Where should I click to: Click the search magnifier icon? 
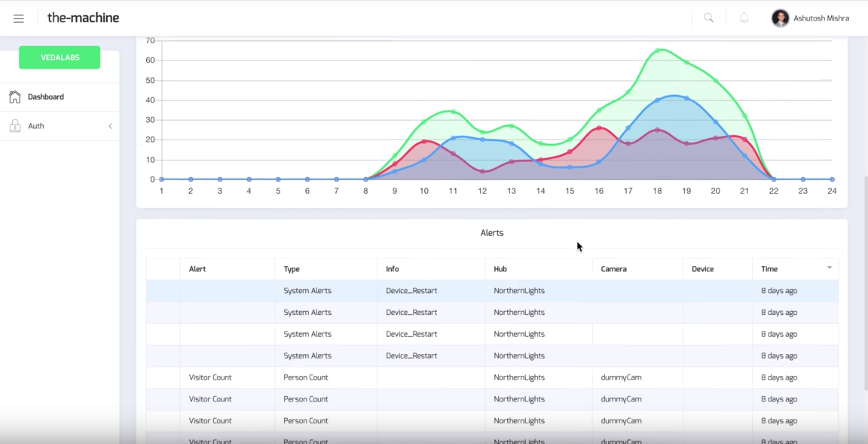pyautogui.click(x=708, y=18)
